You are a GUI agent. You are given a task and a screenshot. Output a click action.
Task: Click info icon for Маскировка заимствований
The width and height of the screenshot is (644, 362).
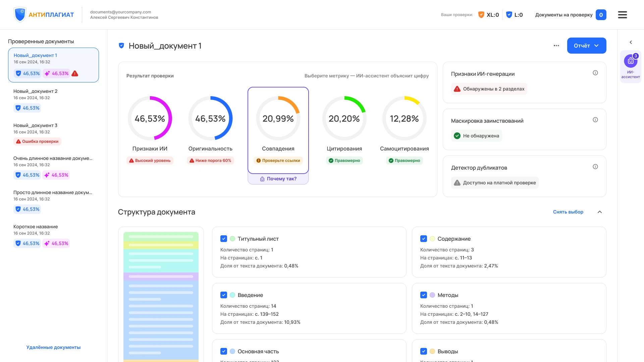[595, 120]
